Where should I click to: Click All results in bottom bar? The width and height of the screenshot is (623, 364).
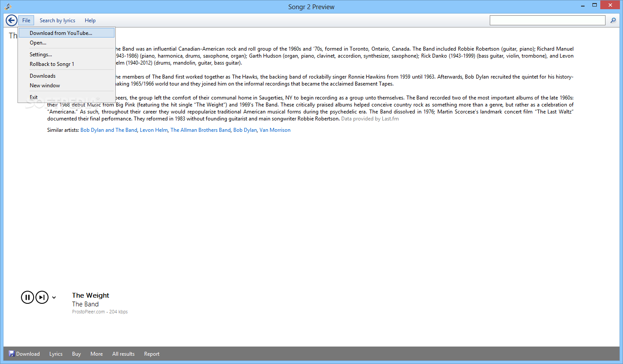(x=124, y=354)
